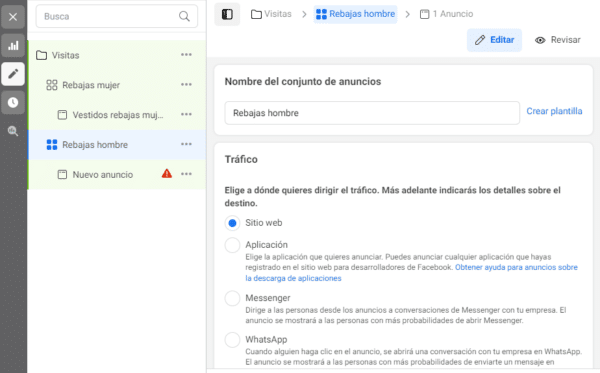Open more options for Nuevo anuncio
This screenshot has width=600, height=373.
(x=186, y=174)
